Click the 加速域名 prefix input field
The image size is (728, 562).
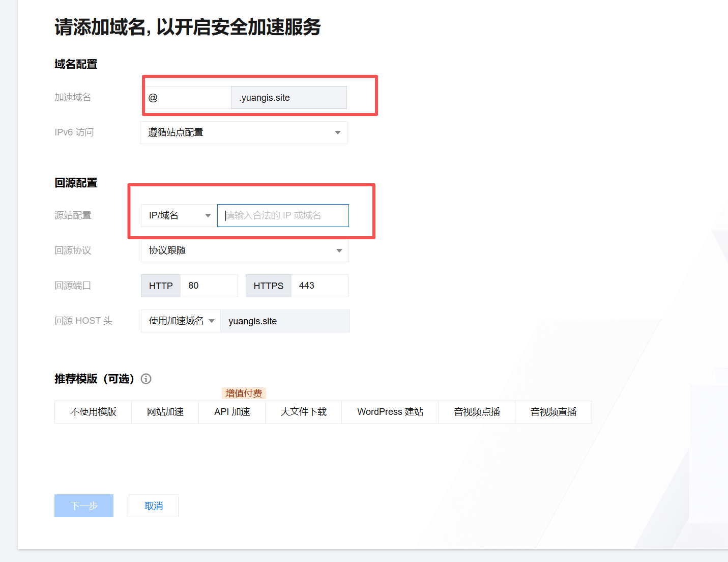(x=187, y=98)
